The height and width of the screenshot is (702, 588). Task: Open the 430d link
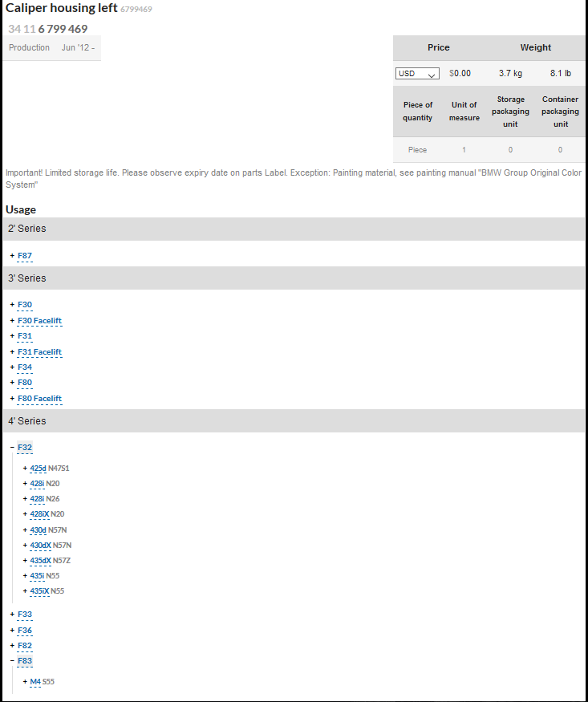pos(38,530)
